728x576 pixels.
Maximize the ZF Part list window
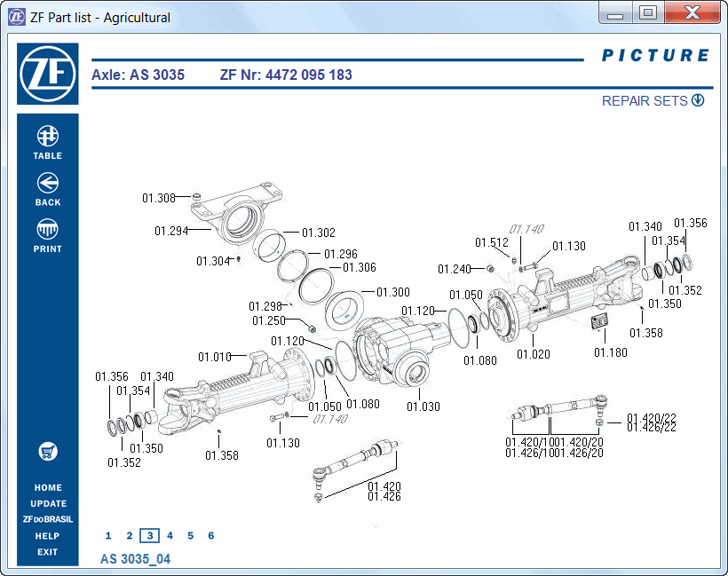(648, 12)
